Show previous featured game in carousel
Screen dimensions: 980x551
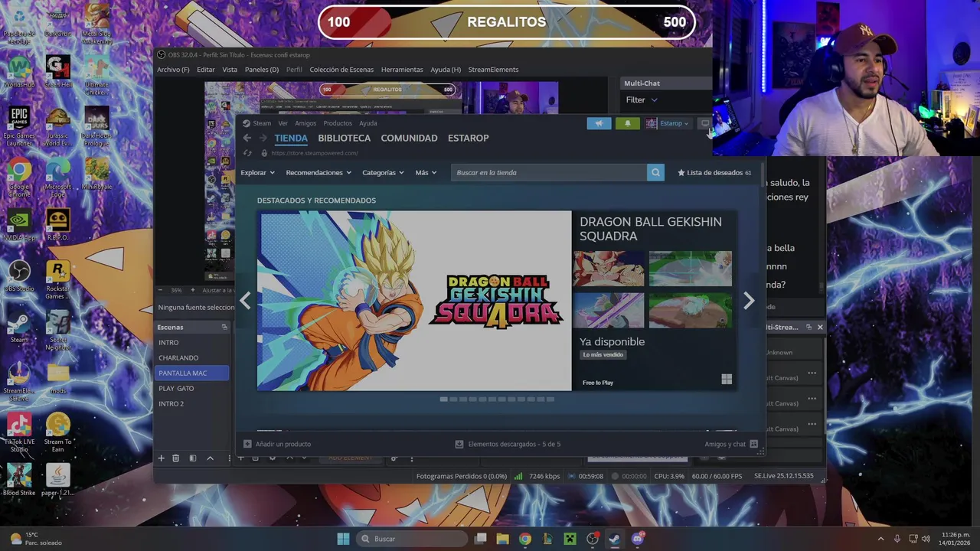point(245,301)
